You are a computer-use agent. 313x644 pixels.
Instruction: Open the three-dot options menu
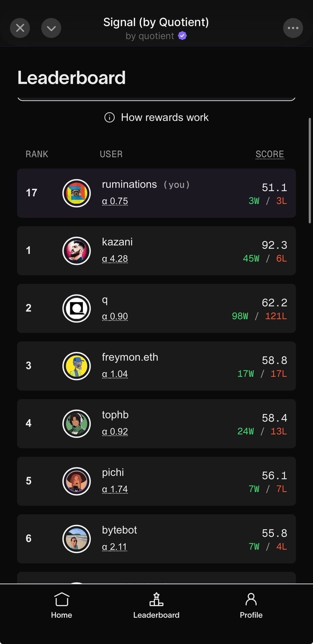(x=293, y=28)
